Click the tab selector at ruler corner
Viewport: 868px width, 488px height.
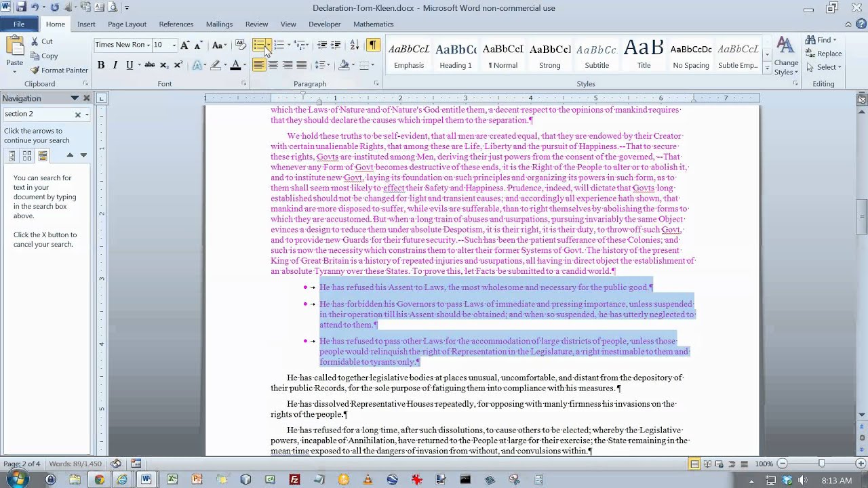[101, 98]
